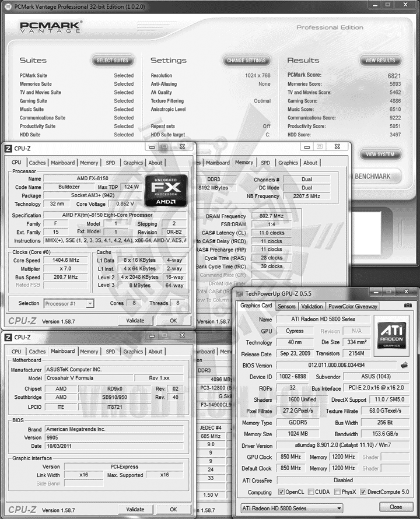Click the GPU-Z title bar application icon
Image resolution: width=420 pixels, height=519 pixels.
pos(240,293)
